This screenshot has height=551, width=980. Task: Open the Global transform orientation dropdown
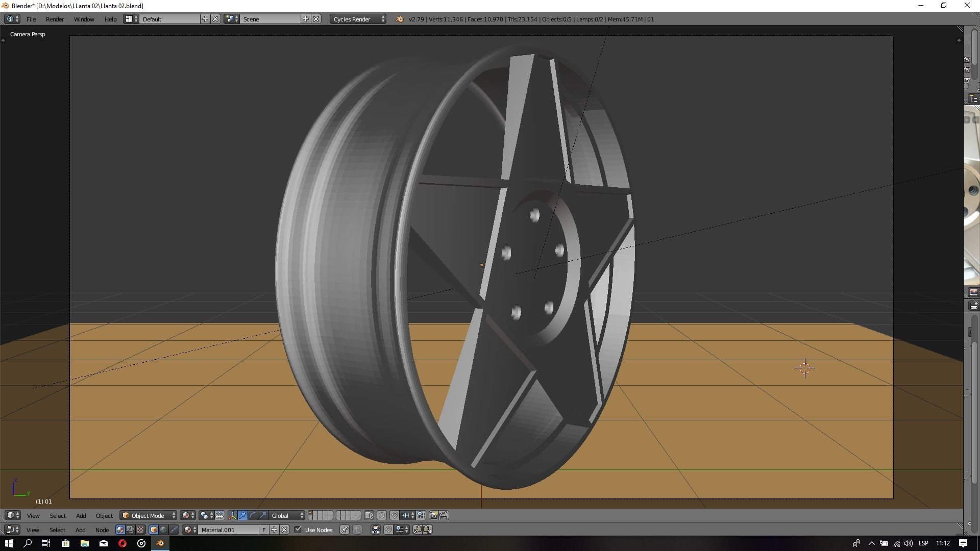[x=287, y=515]
